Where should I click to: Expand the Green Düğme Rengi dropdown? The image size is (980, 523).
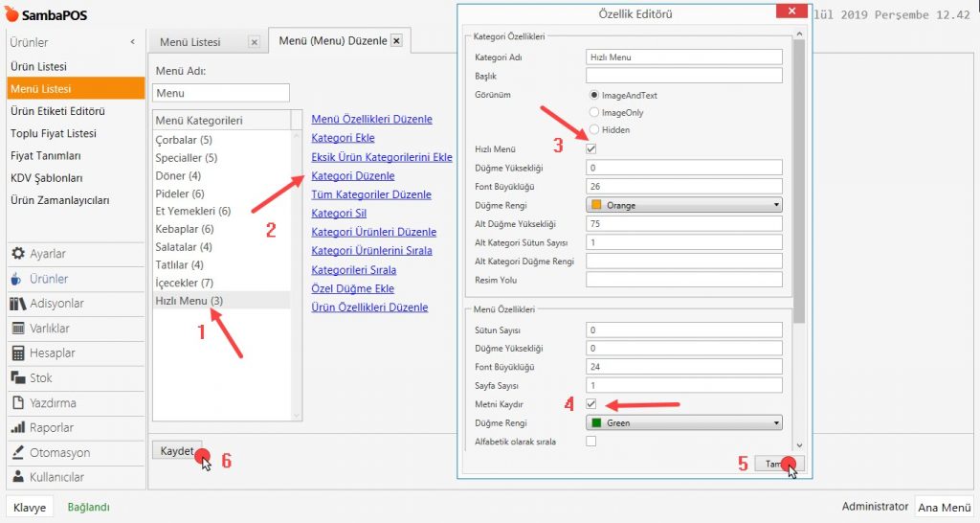[684, 422]
